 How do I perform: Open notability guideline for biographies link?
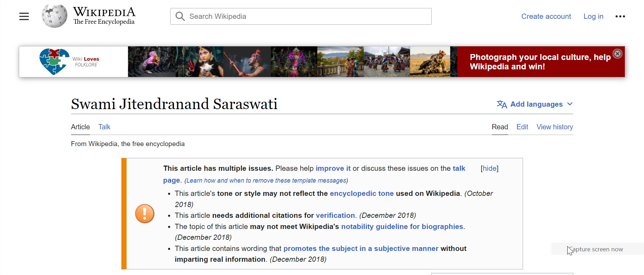pyautogui.click(x=402, y=227)
